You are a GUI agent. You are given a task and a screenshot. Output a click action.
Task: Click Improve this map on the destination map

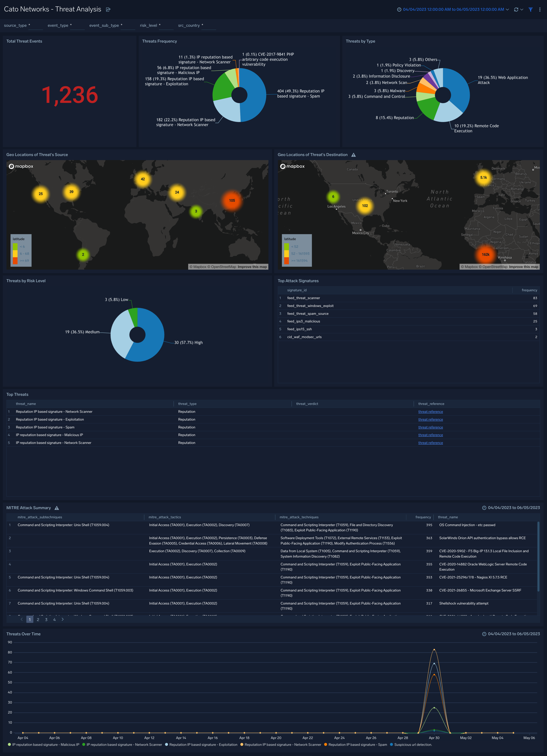[524, 267]
